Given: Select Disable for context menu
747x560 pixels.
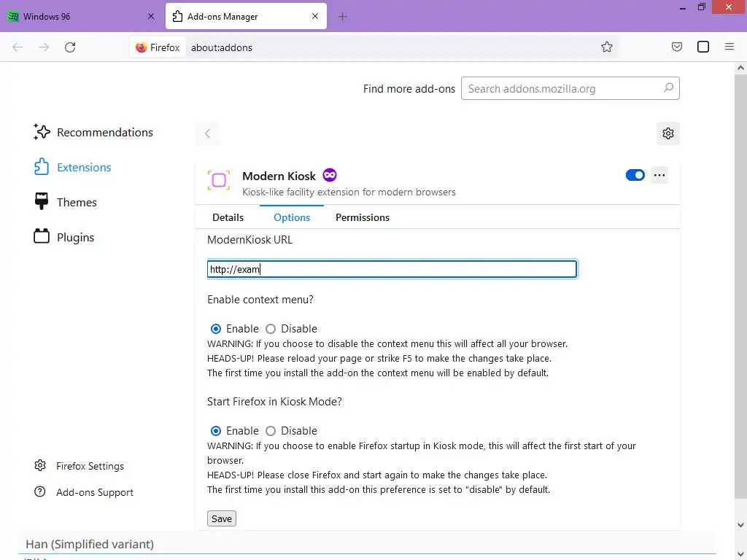Looking at the screenshot, I should click(x=271, y=329).
